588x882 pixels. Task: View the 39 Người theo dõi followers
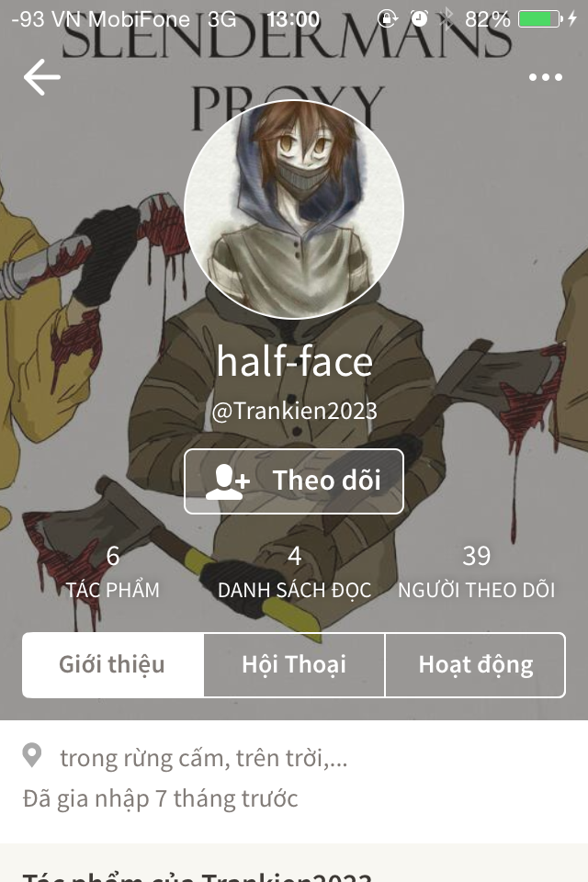tap(477, 572)
